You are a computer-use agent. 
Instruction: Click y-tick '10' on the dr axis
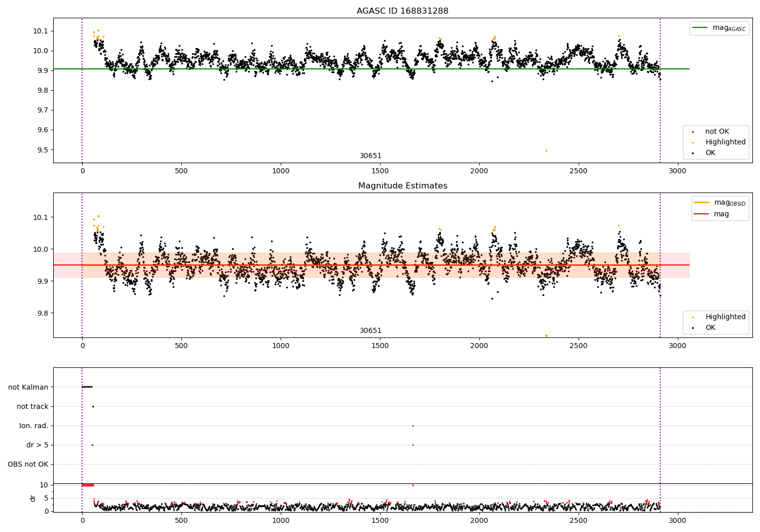pos(44,485)
